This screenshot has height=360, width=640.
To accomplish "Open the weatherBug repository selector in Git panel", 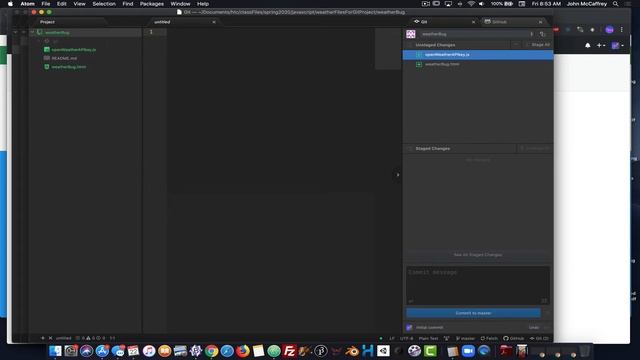I will (478, 34).
